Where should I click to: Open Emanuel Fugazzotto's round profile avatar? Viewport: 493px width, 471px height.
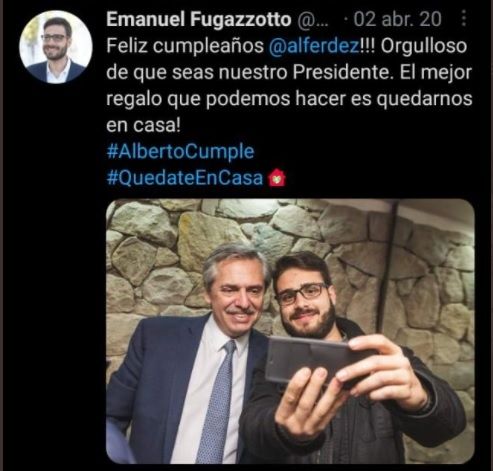pos(56,47)
